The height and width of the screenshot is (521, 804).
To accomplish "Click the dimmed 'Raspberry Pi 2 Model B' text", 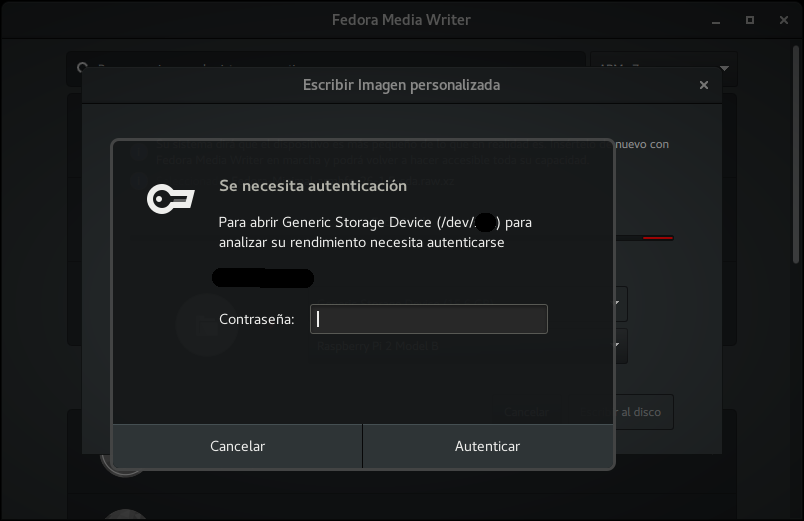I will pos(378,346).
